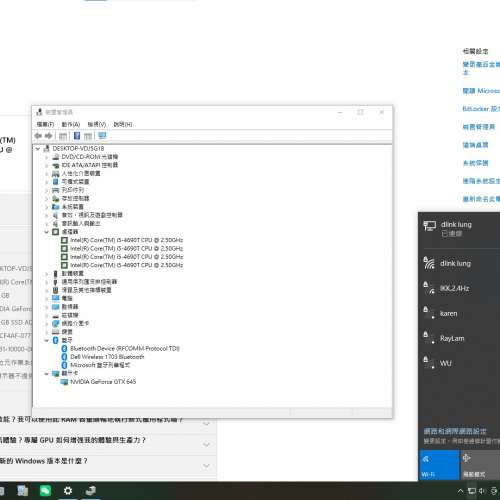
Task: Click the keyboard category icon
Action: coord(56,332)
